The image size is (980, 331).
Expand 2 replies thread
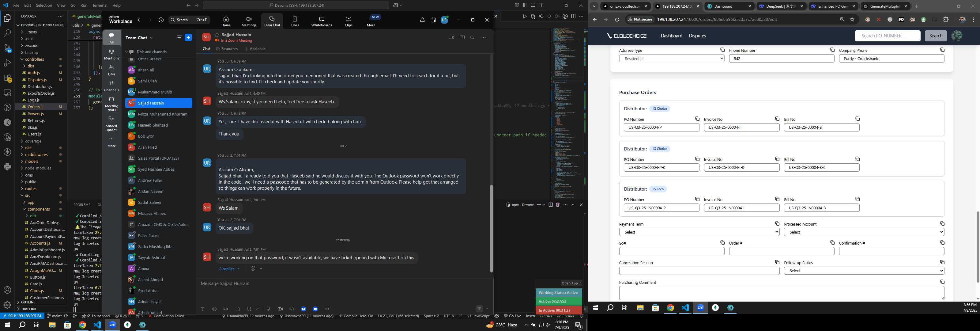tap(229, 269)
